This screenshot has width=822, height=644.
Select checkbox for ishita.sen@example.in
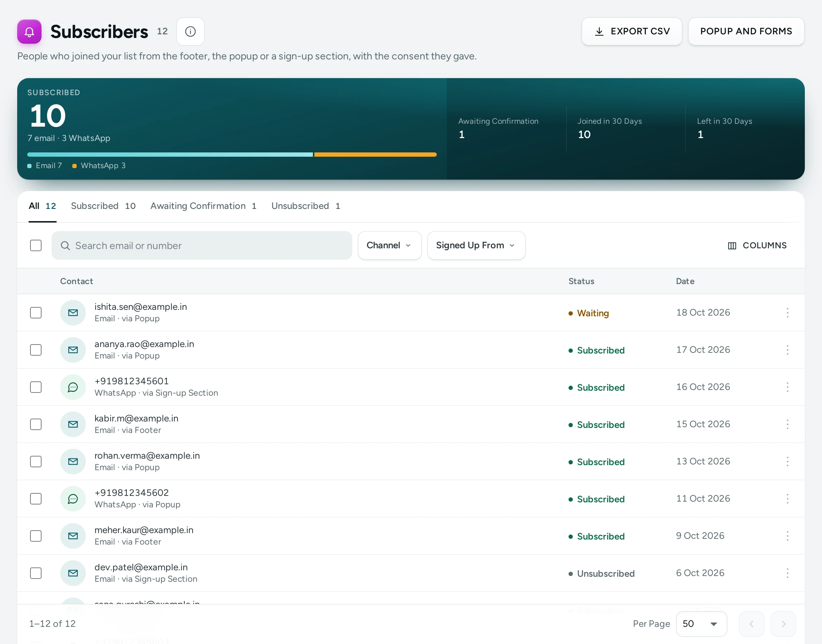click(x=36, y=313)
